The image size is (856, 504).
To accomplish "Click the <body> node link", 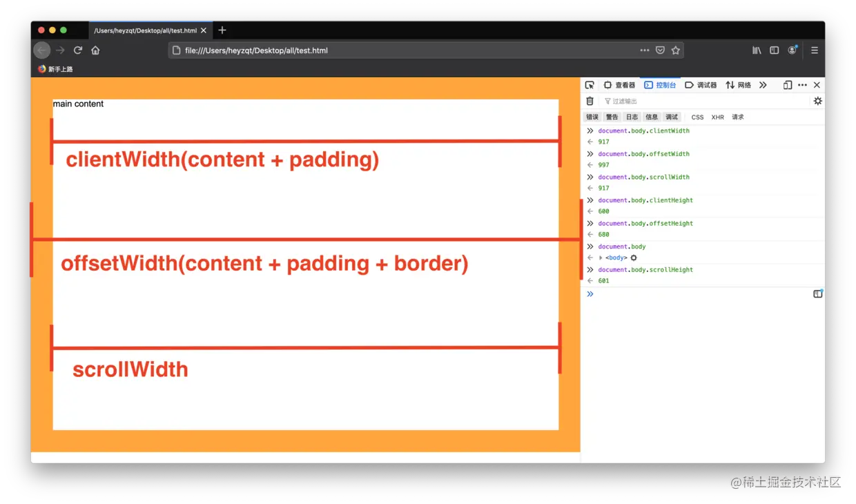I will tap(616, 258).
